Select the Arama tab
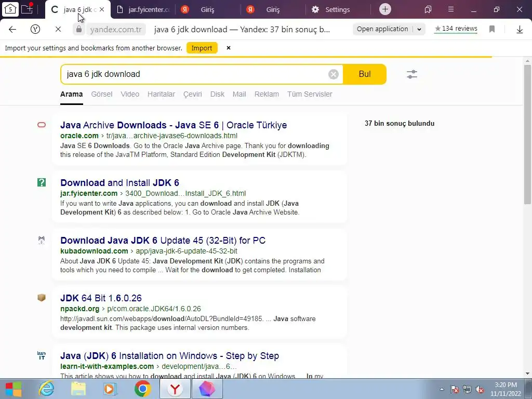The image size is (532, 399). pyautogui.click(x=72, y=94)
